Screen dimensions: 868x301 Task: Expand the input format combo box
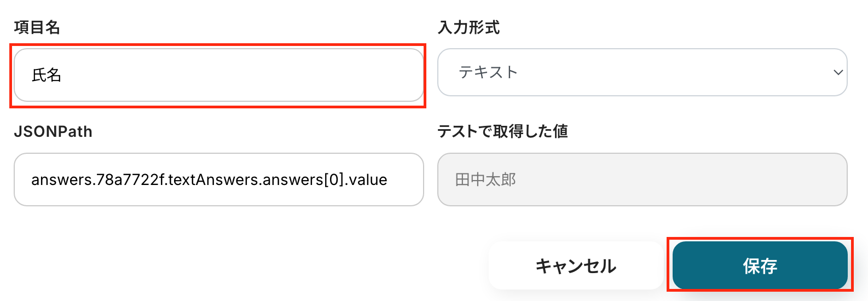[642, 72]
